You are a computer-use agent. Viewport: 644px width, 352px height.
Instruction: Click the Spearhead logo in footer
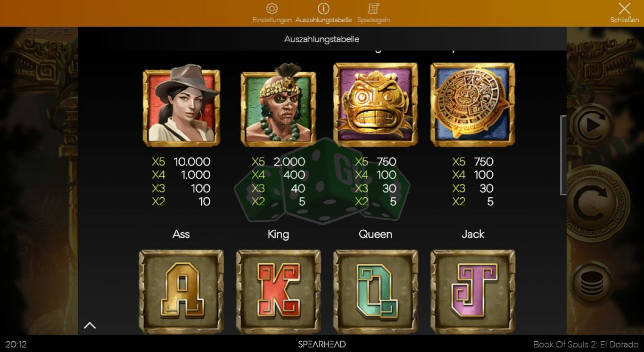[x=322, y=344]
